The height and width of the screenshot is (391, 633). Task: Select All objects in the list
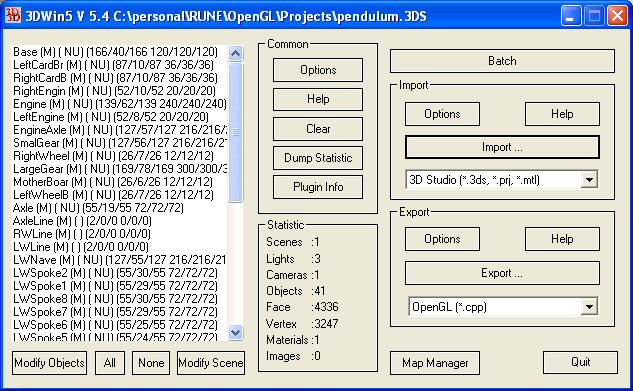pyautogui.click(x=110, y=363)
